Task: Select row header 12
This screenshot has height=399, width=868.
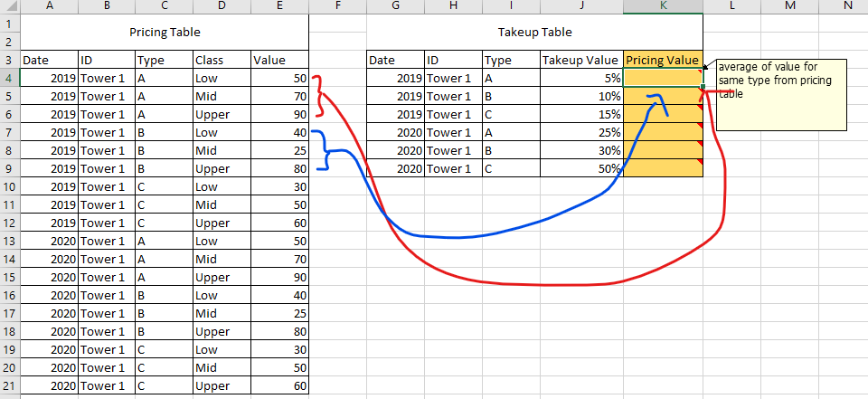Action: (9, 223)
